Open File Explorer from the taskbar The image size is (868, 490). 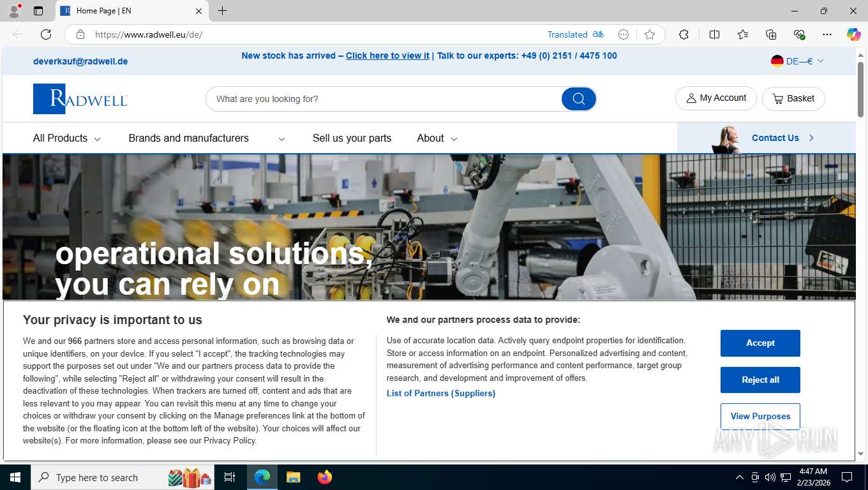pyautogui.click(x=293, y=477)
